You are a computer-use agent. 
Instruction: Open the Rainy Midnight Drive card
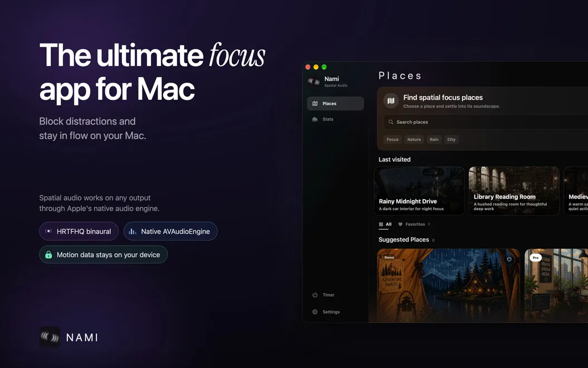pos(419,191)
